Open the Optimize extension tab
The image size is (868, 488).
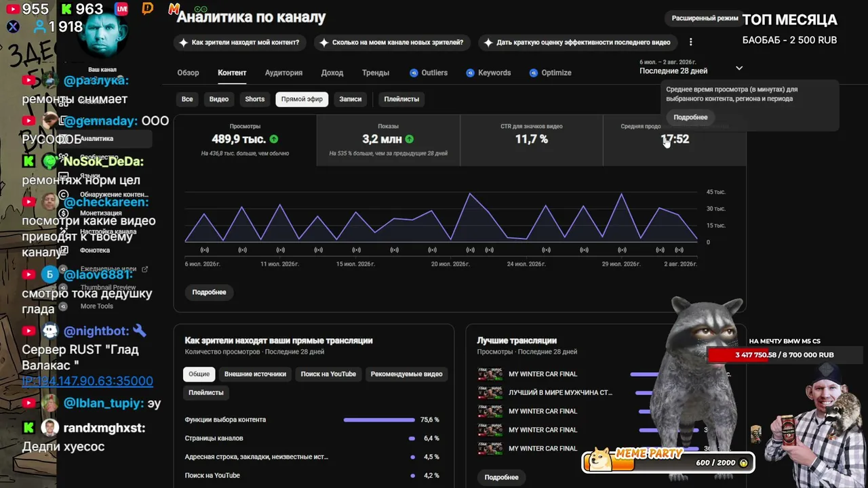[551, 73]
